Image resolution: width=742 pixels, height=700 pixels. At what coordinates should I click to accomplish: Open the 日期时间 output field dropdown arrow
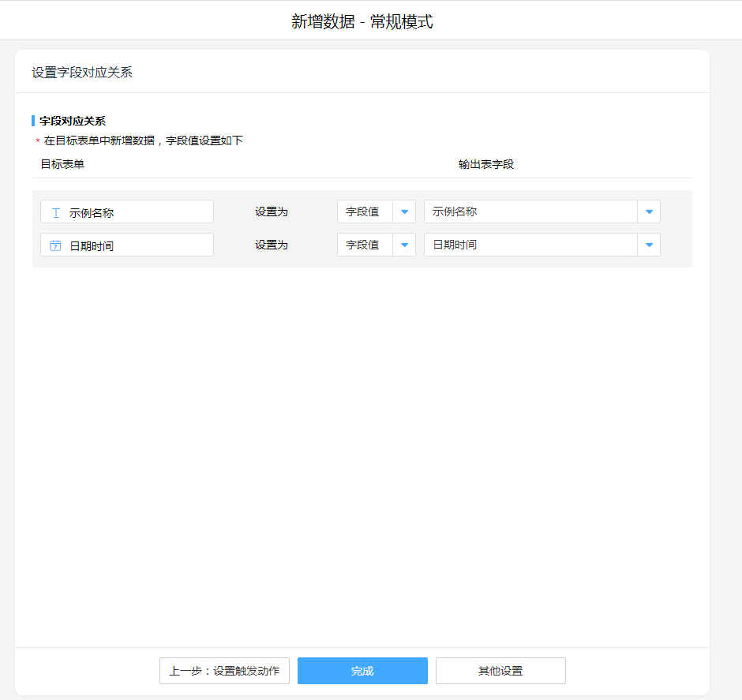[649, 245]
